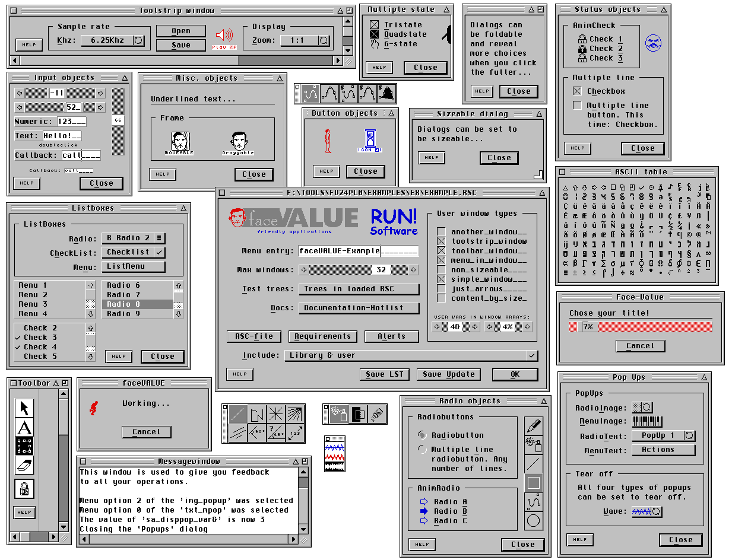
Task: Click the Open button in Toolstrip window
Action: click(x=181, y=31)
